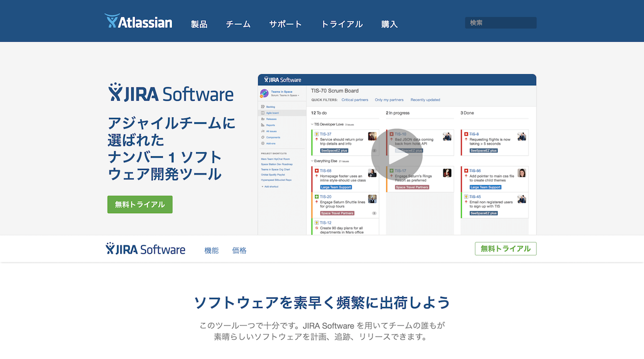Click the '12 To do' column header

pyautogui.click(x=318, y=113)
